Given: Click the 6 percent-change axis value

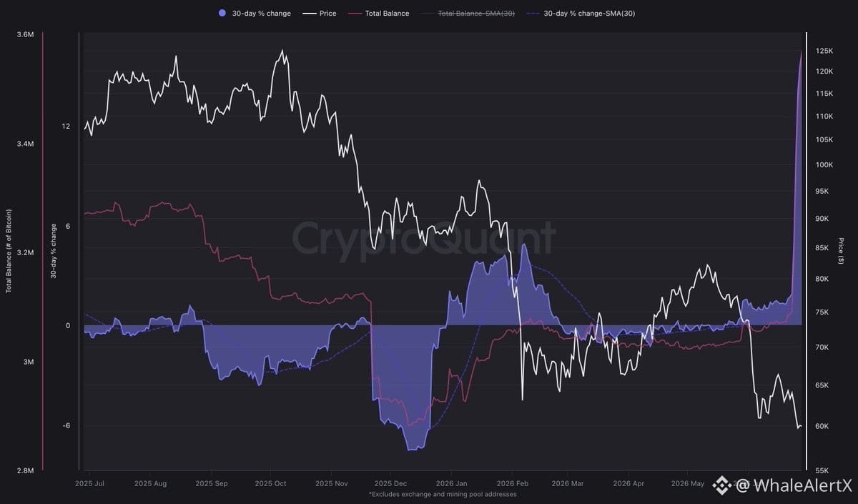Looking at the screenshot, I should 67,226.
